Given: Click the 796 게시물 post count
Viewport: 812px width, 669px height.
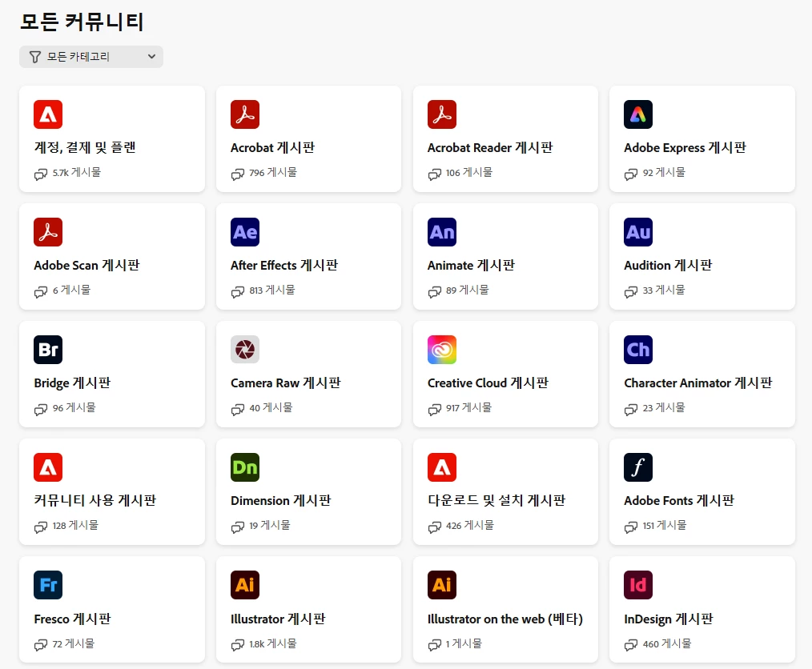Looking at the screenshot, I should (273, 172).
